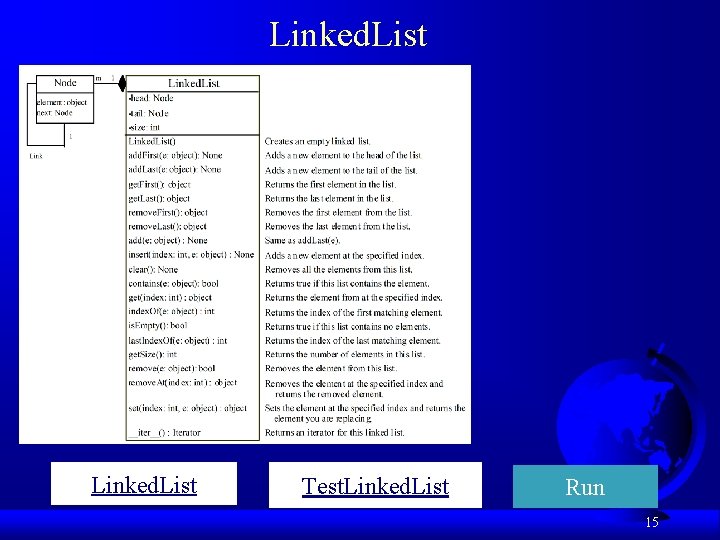This screenshot has height=540, width=720.
Task: Click the add(e: object) : None method
Action: (168, 240)
